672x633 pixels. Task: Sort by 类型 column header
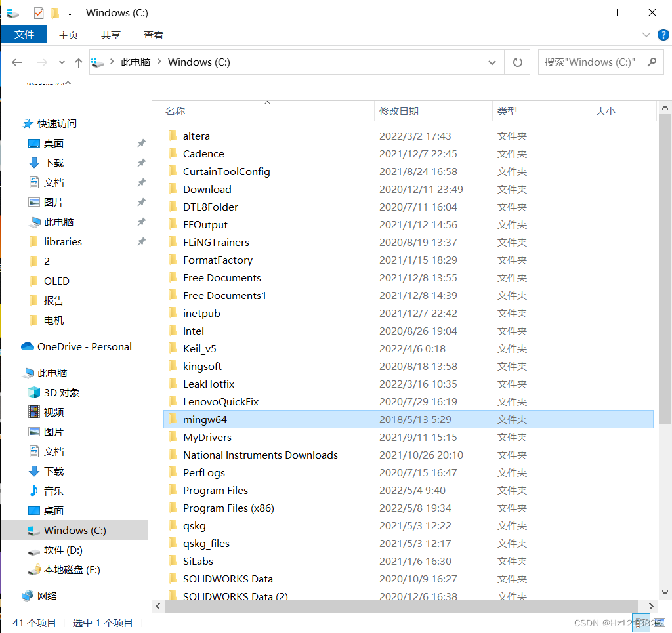point(507,112)
